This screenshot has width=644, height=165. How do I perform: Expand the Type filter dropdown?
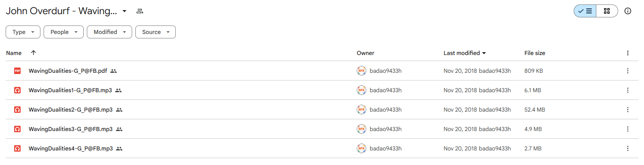pos(23,32)
